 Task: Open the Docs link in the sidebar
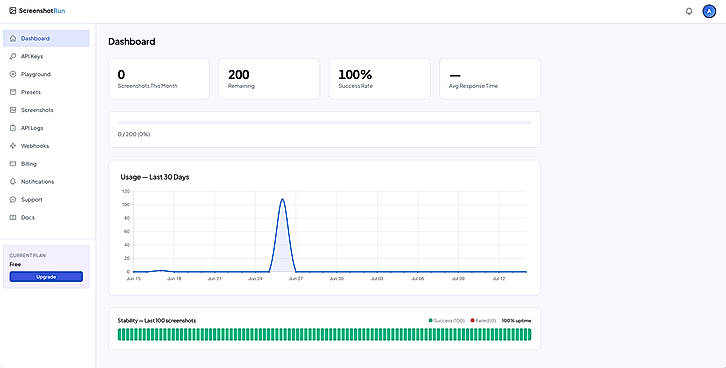click(46, 218)
